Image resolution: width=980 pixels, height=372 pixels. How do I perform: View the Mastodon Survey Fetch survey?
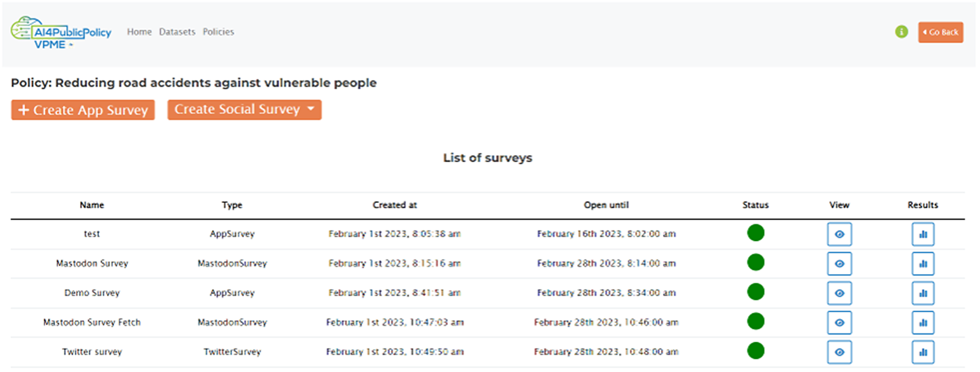click(839, 322)
